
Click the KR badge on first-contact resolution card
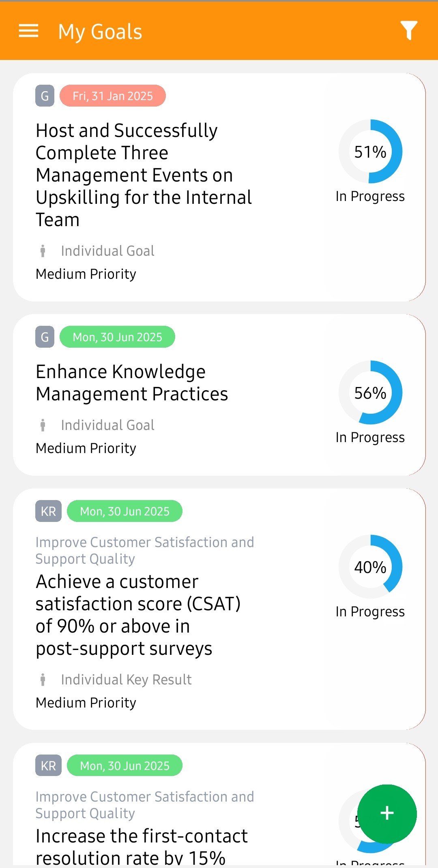click(x=48, y=766)
